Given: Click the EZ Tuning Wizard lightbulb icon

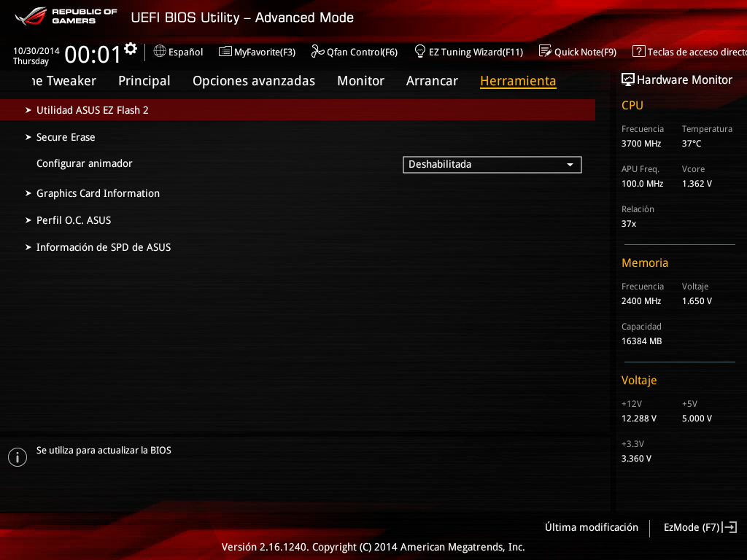Looking at the screenshot, I should (x=419, y=52).
